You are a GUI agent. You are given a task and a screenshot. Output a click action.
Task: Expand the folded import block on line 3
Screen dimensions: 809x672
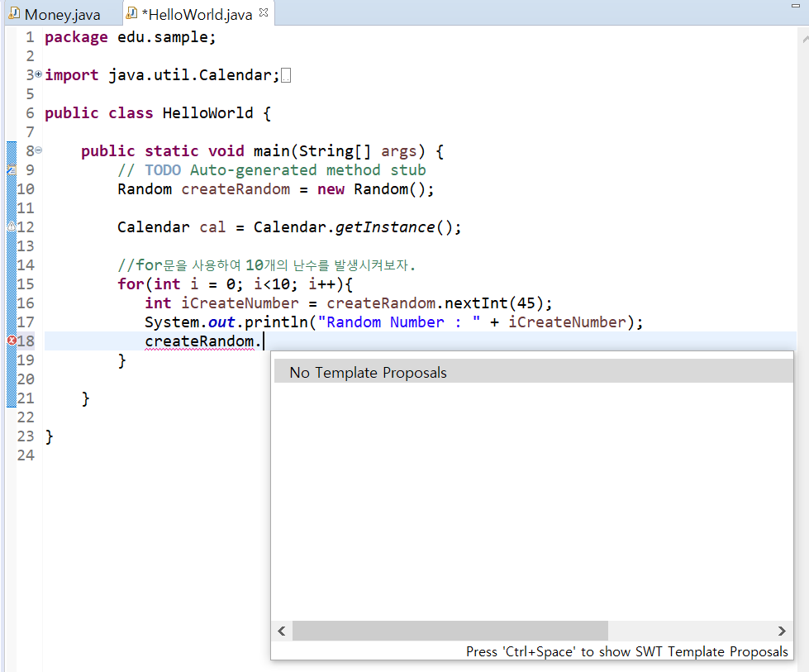click(38, 74)
